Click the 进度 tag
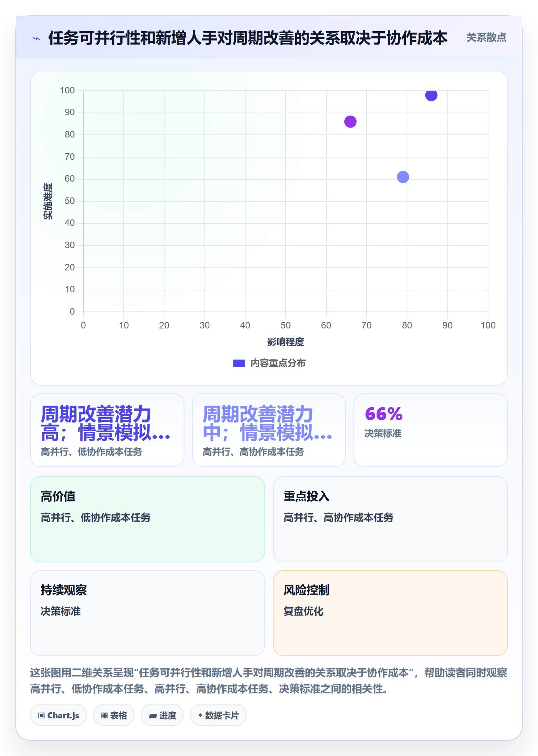This screenshot has height=756, width=538. 162,715
